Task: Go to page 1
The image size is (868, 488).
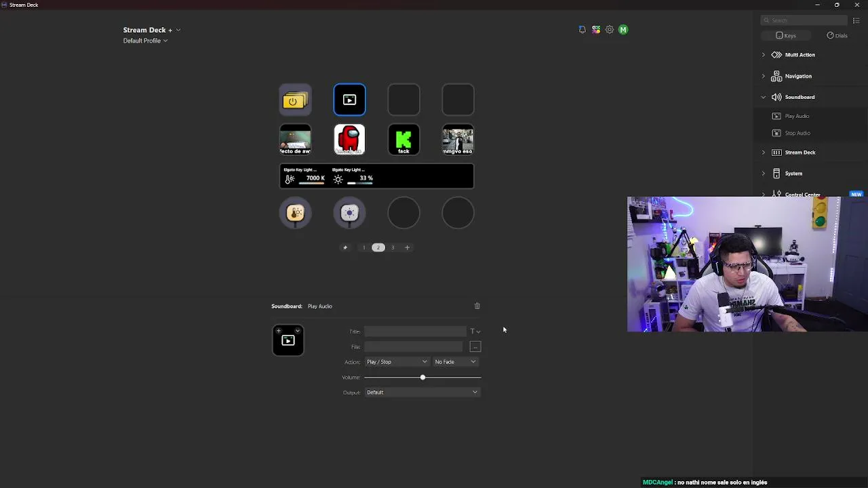Action: (363, 247)
